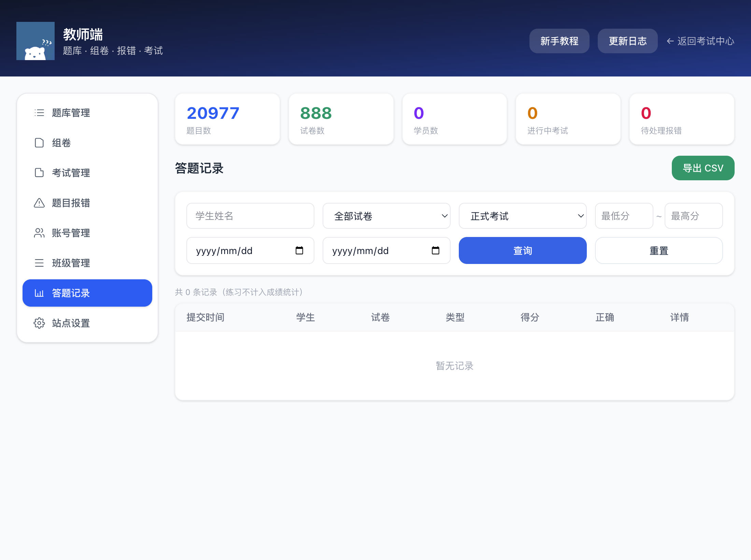Focus the 学生姓名 input field
The image size is (751, 560).
click(250, 216)
